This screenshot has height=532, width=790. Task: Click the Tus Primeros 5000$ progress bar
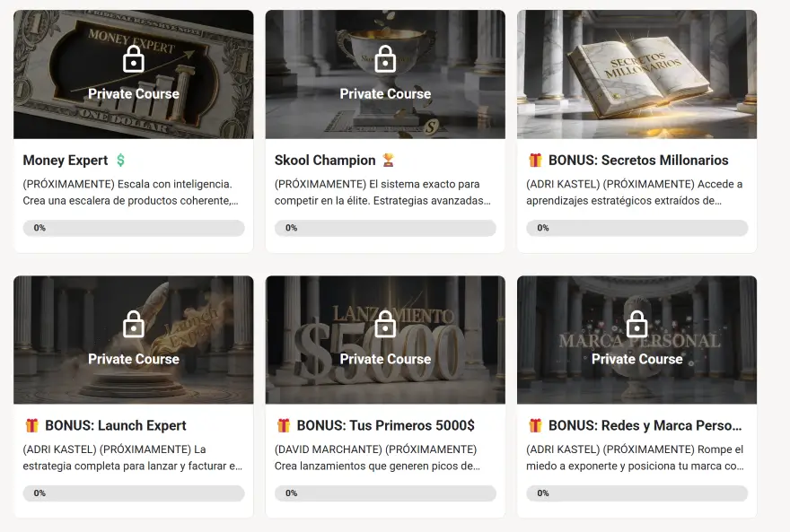coord(385,493)
